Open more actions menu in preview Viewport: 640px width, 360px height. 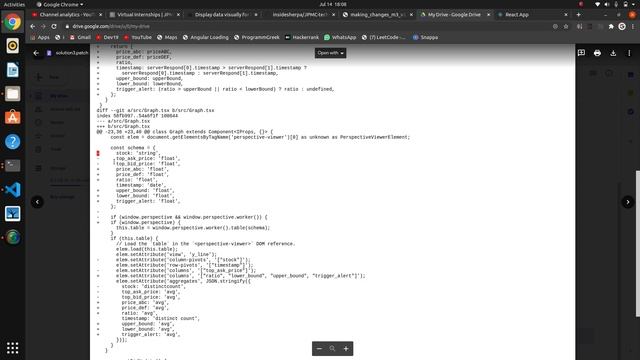click(x=629, y=53)
